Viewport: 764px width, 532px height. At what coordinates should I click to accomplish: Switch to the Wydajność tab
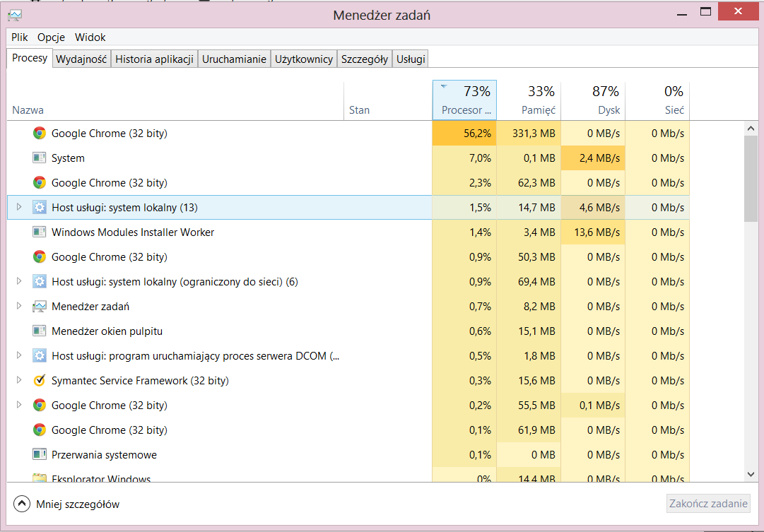point(81,59)
